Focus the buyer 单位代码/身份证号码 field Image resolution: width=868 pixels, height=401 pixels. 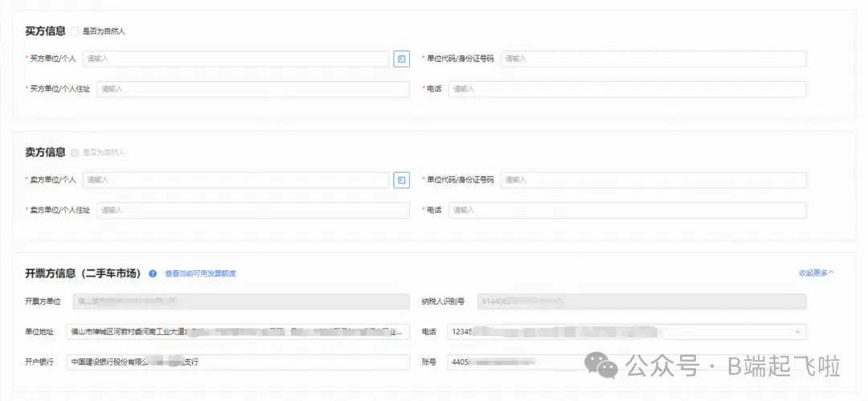click(653, 59)
